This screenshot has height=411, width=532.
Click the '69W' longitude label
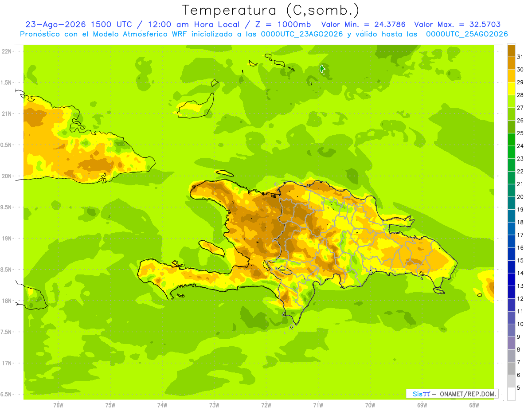point(422,405)
